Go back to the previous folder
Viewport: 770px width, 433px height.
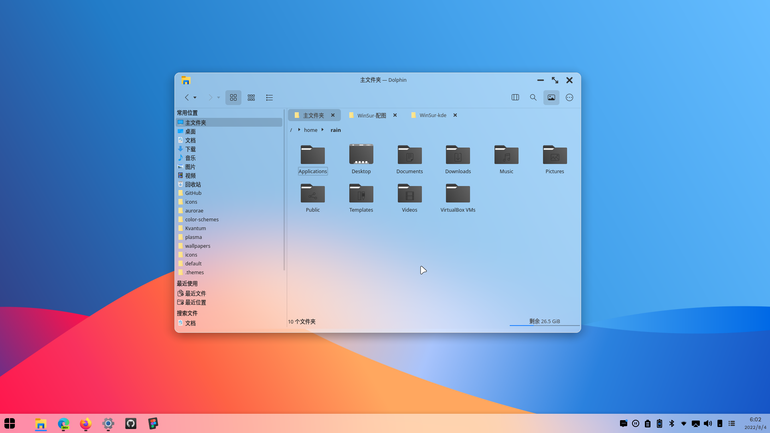[x=187, y=98]
